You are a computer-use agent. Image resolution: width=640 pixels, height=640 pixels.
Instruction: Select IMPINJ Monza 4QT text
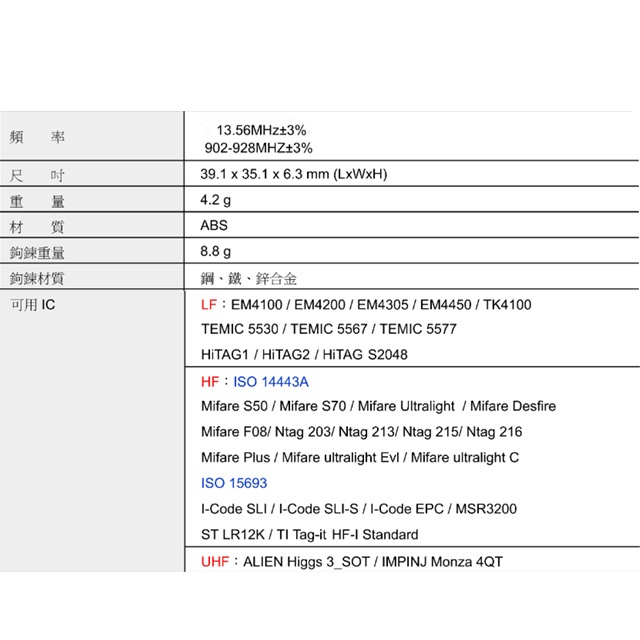(x=442, y=562)
